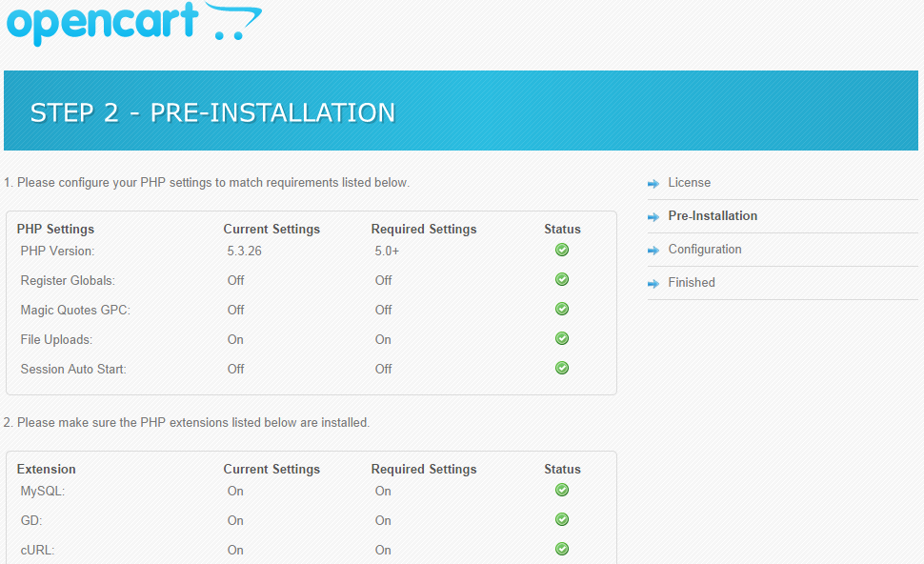
Task: Click the arrow icon beside Finished
Action: (x=653, y=284)
